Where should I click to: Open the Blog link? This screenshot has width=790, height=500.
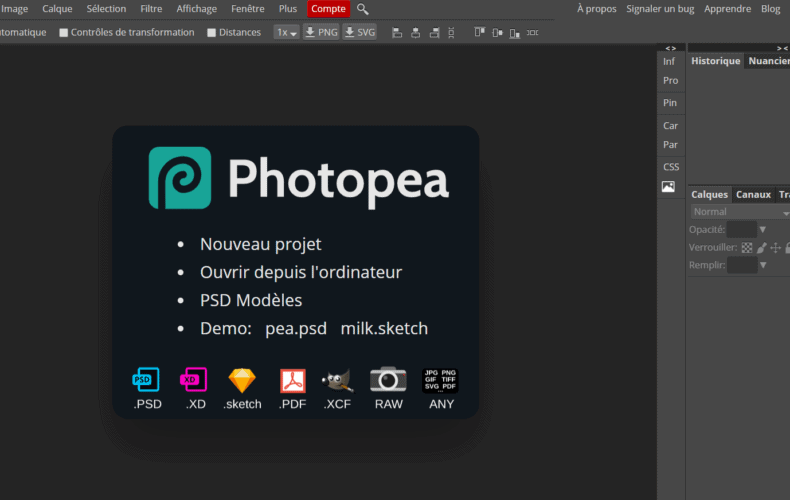(x=770, y=9)
